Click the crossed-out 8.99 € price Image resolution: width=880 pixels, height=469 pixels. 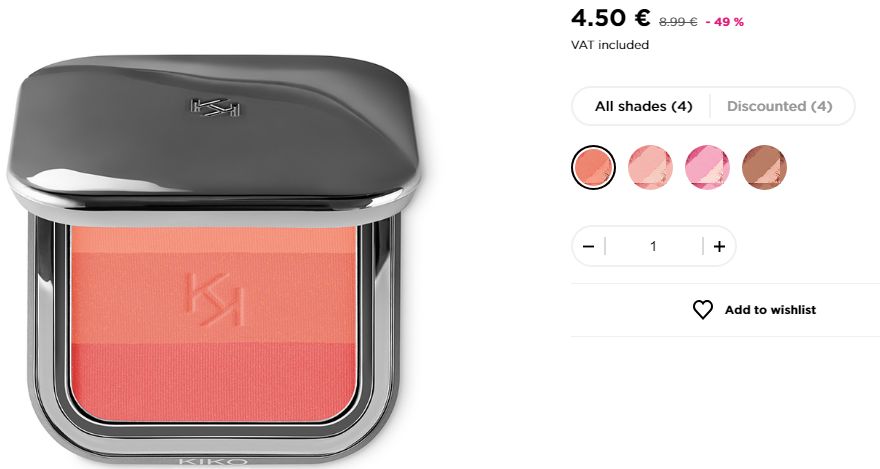point(678,22)
